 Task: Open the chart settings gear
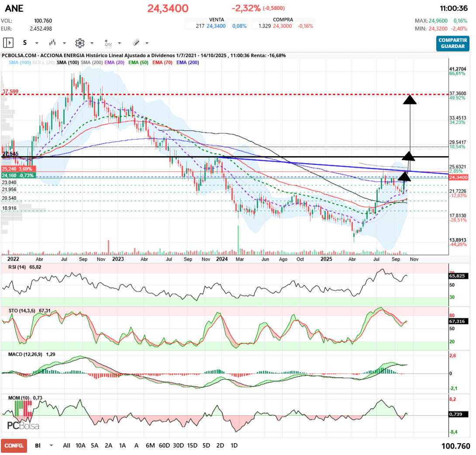coord(79,43)
